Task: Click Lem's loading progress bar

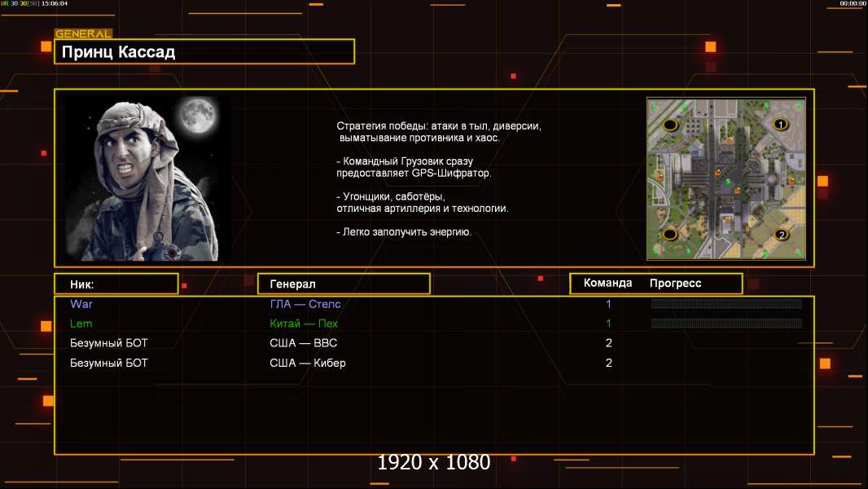Action: pos(726,324)
